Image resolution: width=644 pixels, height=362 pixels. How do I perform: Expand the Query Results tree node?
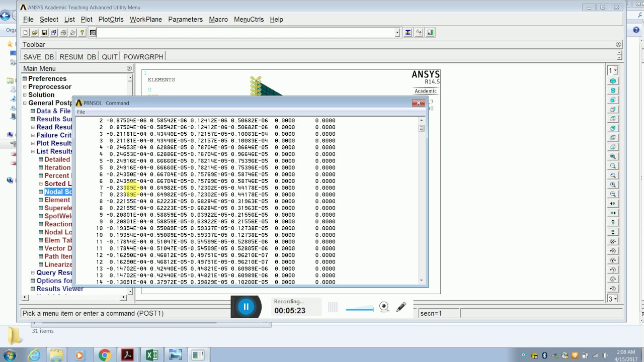click(33, 273)
